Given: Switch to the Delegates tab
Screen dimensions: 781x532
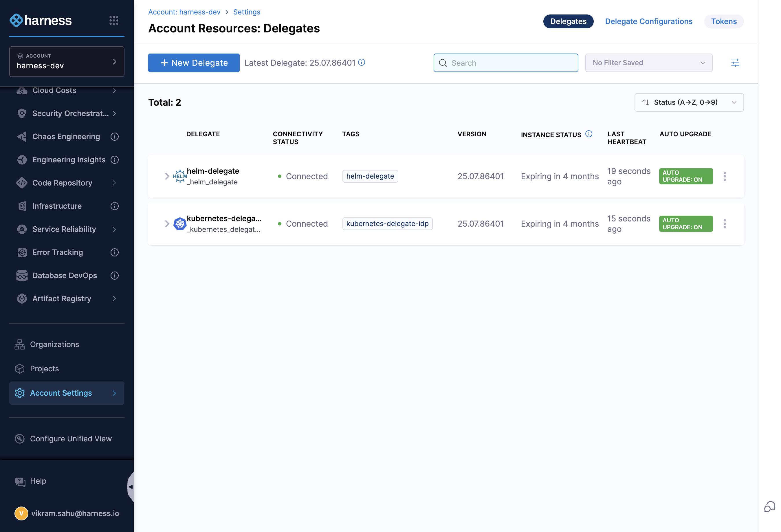Looking at the screenshot, I should click(568, 21).
